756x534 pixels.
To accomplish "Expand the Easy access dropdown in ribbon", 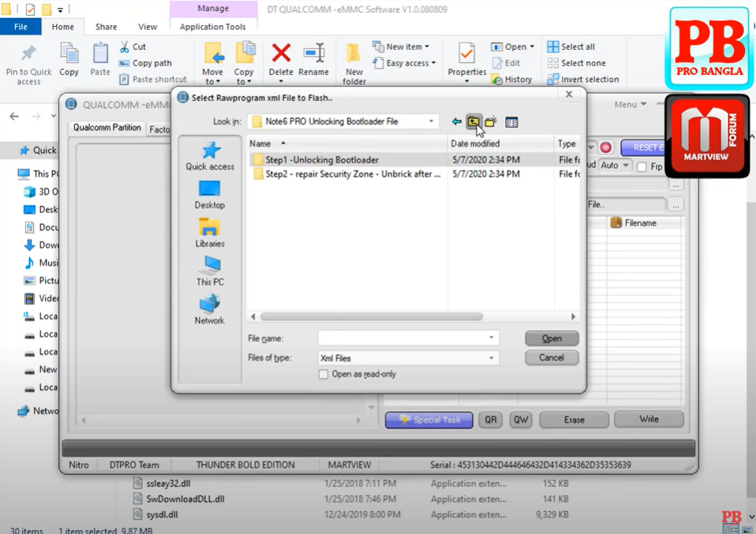I will [433, 63].
